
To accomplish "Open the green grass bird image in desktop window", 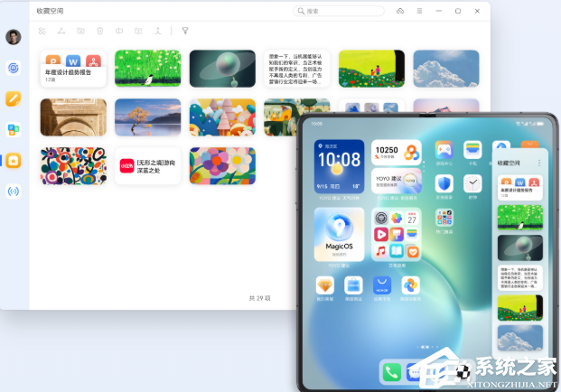I will [x=148, y=69].
